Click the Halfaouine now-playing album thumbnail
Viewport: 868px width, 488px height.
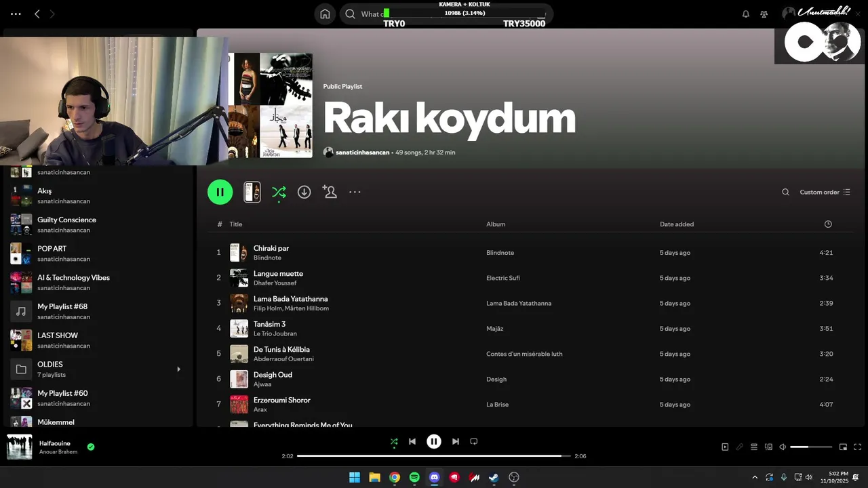tap(20, 447)
